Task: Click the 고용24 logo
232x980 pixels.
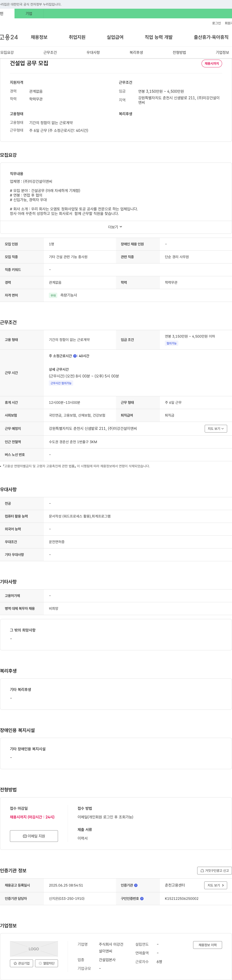Action: coord(9,37)
